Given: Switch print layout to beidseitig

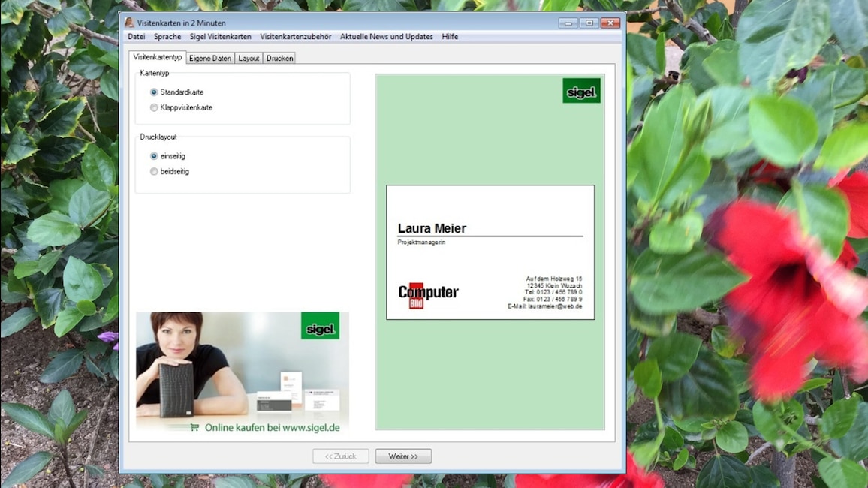Looking at the screenshot, I should point(154,171).
